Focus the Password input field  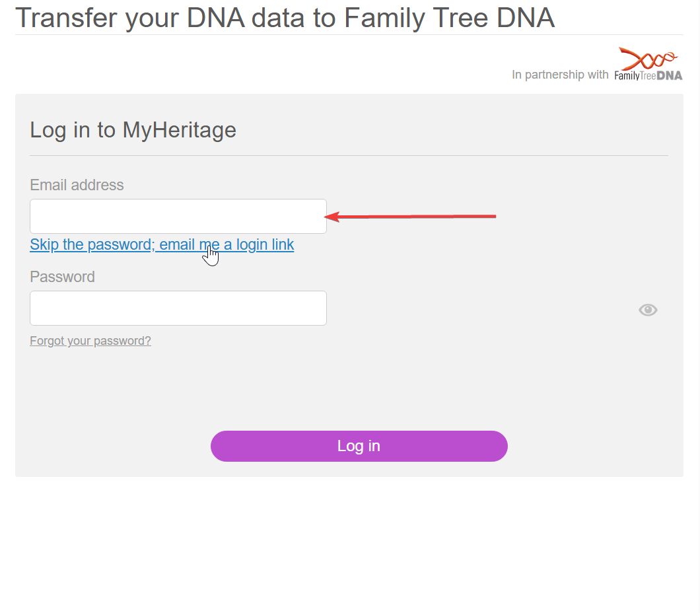tap(178, 308)
